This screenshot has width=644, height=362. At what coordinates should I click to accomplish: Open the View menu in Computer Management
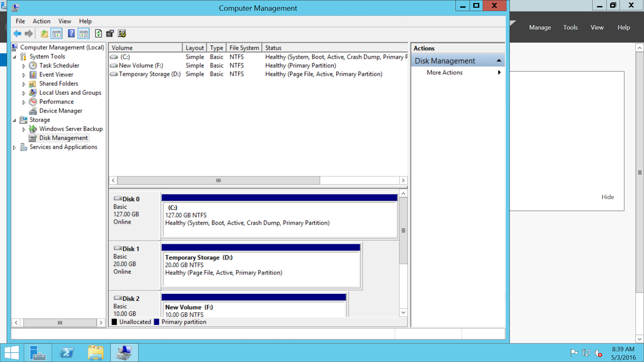65,21
